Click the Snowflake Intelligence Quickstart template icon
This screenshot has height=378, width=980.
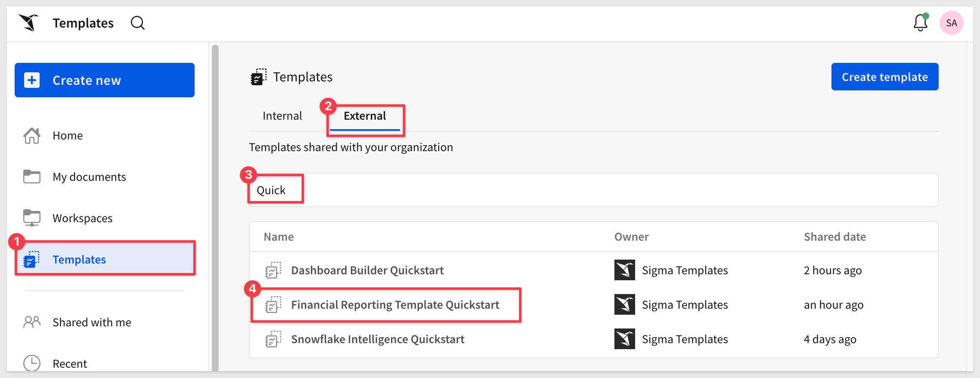[x=273, y=339]
